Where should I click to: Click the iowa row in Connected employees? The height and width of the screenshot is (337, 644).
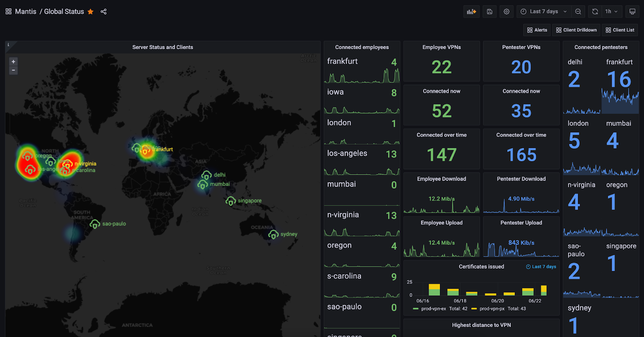coord(362,100)
